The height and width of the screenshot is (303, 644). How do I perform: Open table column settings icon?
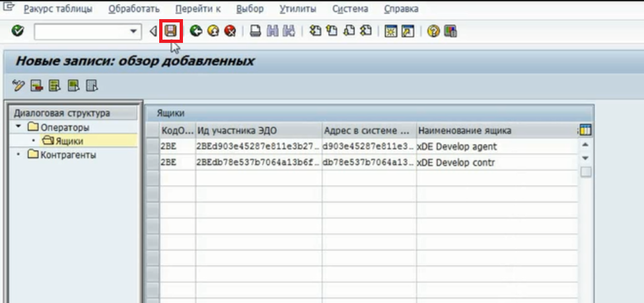[584, 130]
